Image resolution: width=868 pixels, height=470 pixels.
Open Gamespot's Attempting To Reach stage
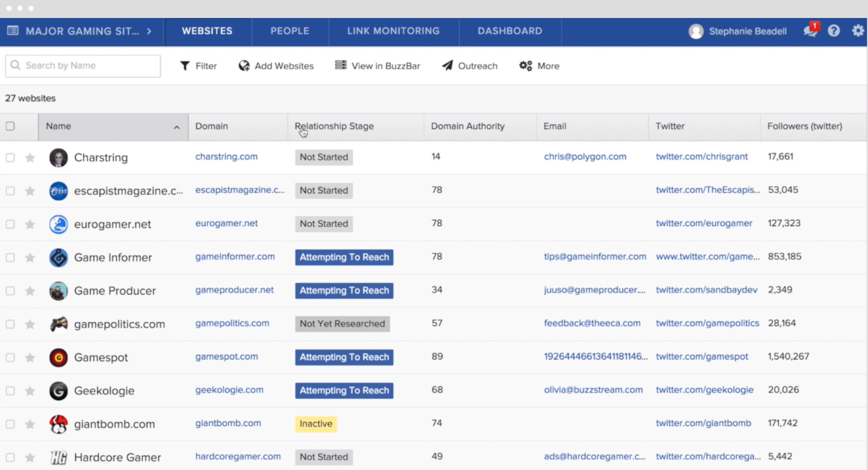344,357
